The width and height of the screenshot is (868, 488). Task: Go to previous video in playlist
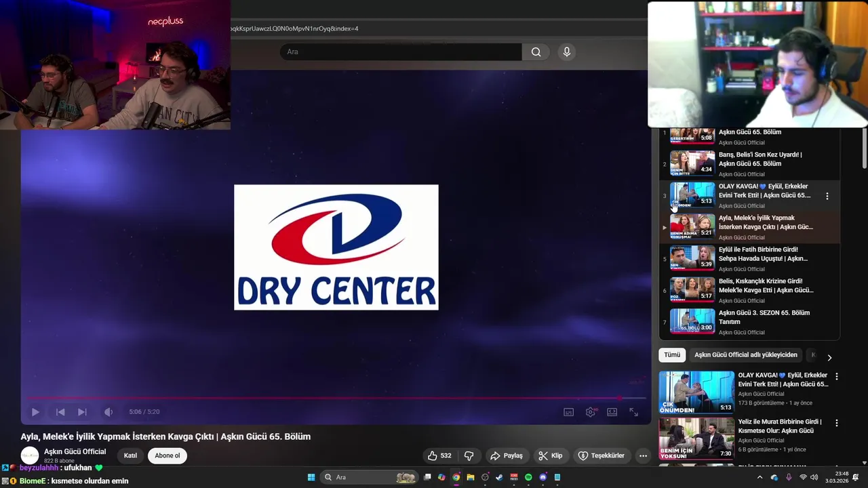coord(60,412)
